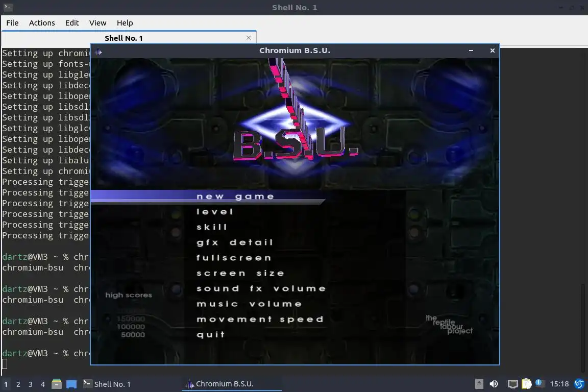Open the Help menu
Image resolution: width=588 pixels, height=392 pixels.
click(x=125, y=23)
